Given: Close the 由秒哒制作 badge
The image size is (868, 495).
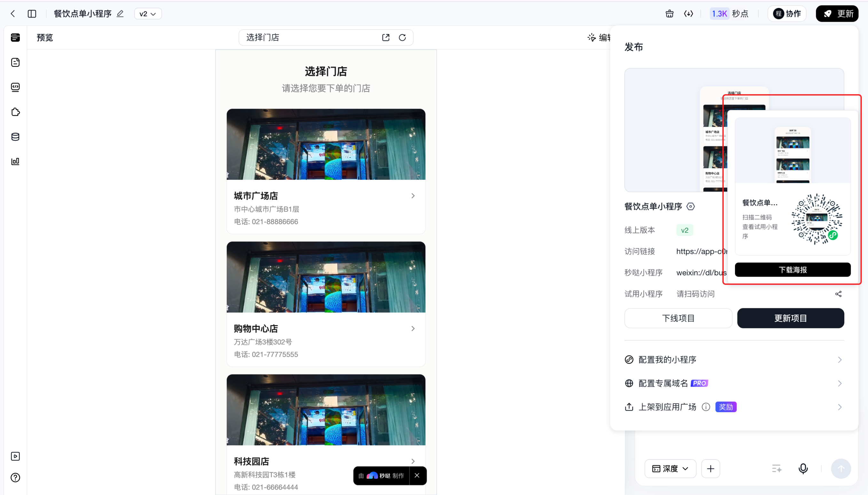Looking at the screenshot, I should click(417, 475).
